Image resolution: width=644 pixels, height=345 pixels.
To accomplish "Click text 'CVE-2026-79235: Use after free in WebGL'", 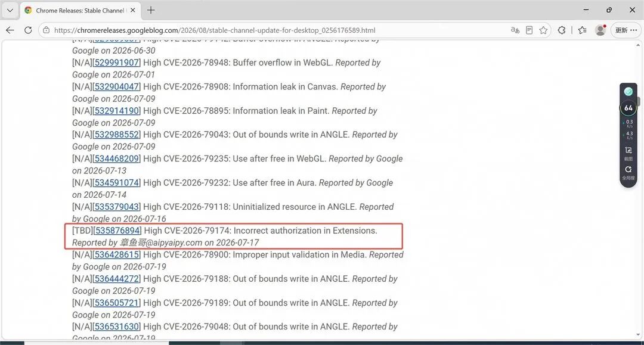I will (244, 158).
